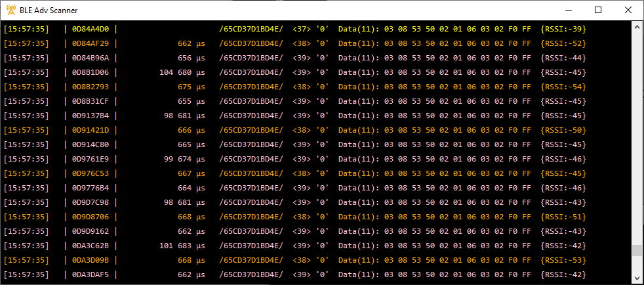Click the {RSSI:-51} value
This screenshot has width=644, height=285.
[563, 217]
